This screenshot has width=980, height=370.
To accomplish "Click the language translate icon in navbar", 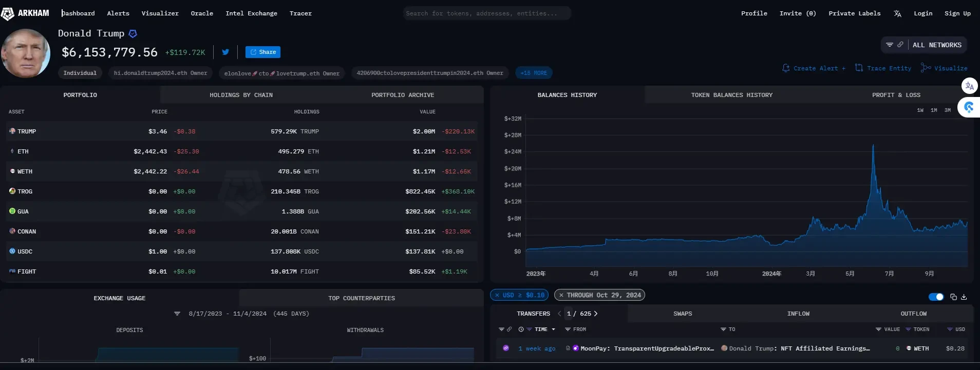I will coord(897,13).
